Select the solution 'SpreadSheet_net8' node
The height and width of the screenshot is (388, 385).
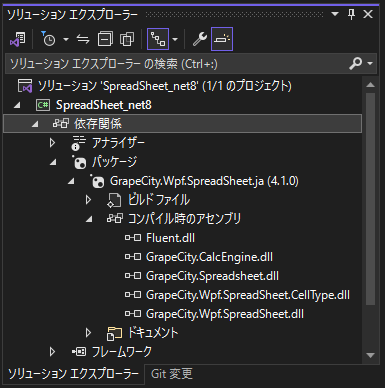click(x=165, y=86)
